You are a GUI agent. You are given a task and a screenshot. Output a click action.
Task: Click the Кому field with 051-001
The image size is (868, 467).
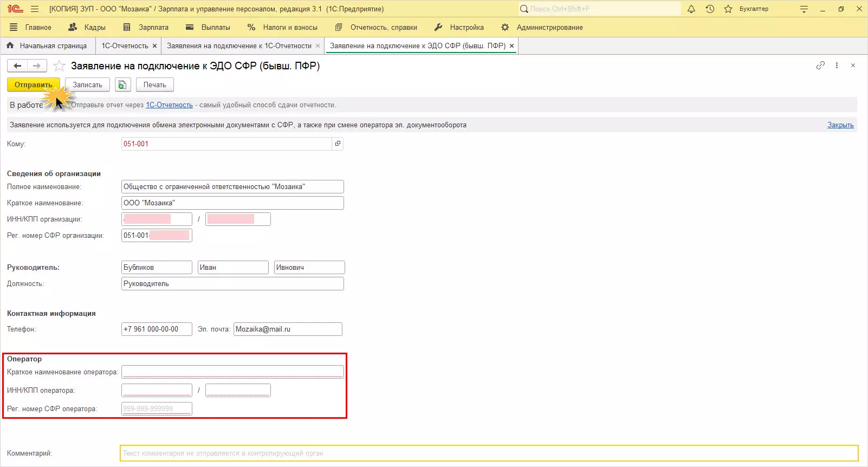coord(226,144)
